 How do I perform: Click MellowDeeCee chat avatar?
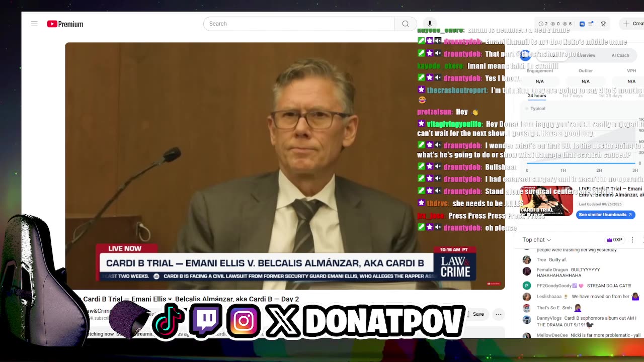(527, 335)
